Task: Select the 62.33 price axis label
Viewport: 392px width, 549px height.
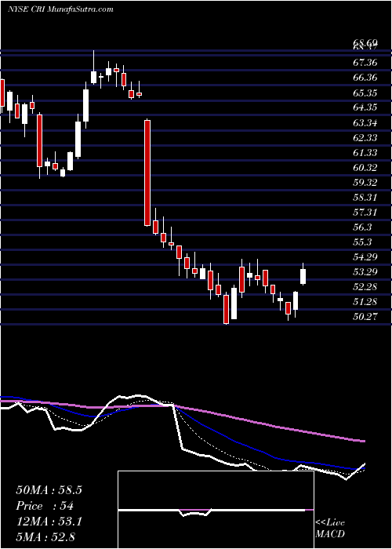Action: [365, 137]
